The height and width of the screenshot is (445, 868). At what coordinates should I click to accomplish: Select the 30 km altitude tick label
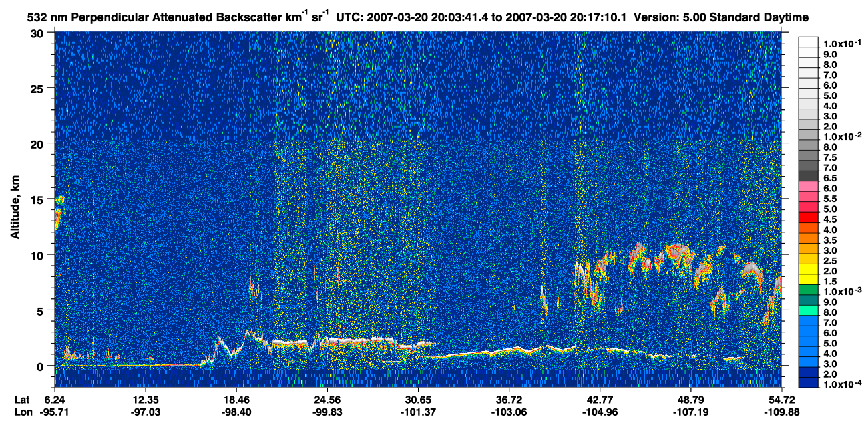[37, 33]
